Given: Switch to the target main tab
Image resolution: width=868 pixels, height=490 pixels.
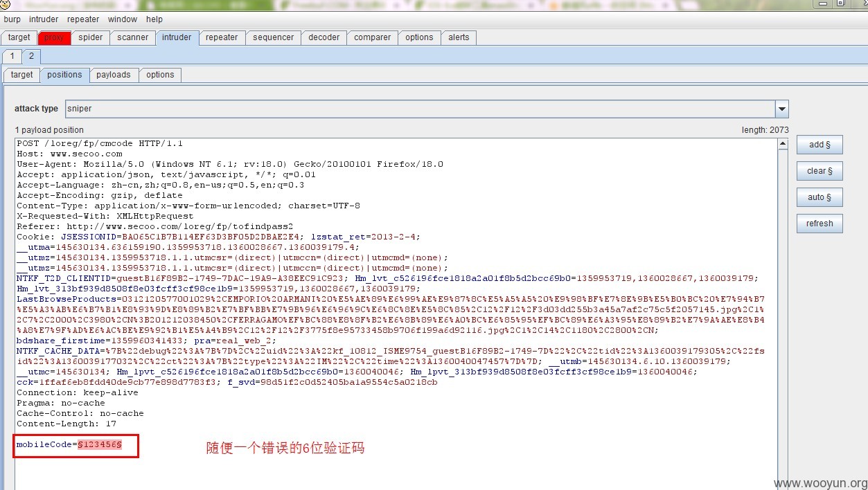Looking at the screenshot, I should point(19,37).
